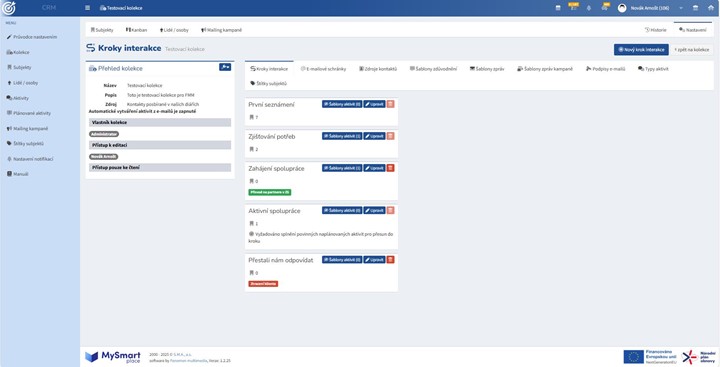720x367 pixels.
Task: Click the green Převod na partnera badge
Action: pyautogui.click(x=270, y=192)
